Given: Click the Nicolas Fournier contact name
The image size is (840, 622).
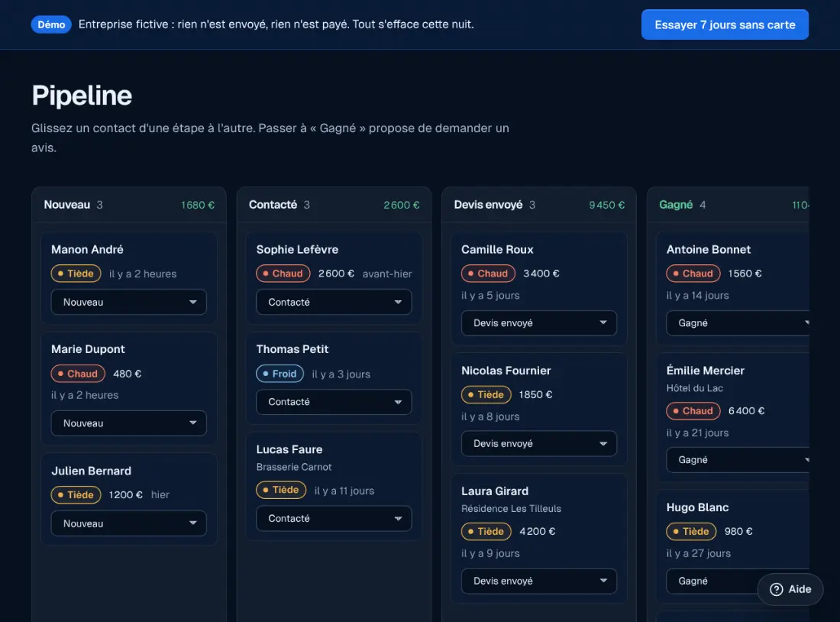Looking at the screenshot, I should point(506,371).
